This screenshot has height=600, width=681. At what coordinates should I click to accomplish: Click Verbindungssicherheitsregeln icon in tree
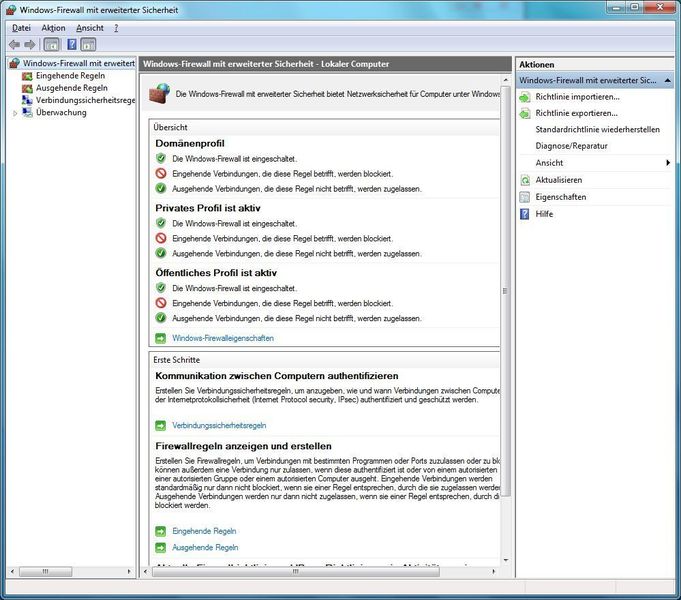tap(27, 100)
